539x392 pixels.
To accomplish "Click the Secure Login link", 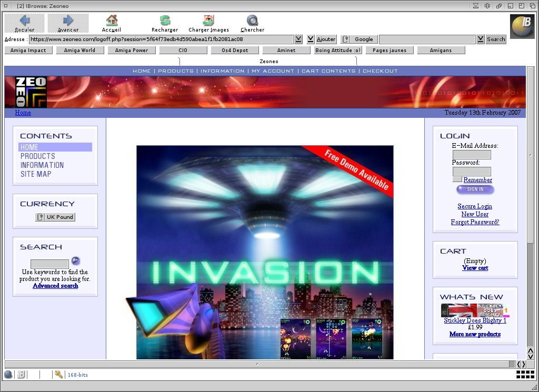I will 475,206.
